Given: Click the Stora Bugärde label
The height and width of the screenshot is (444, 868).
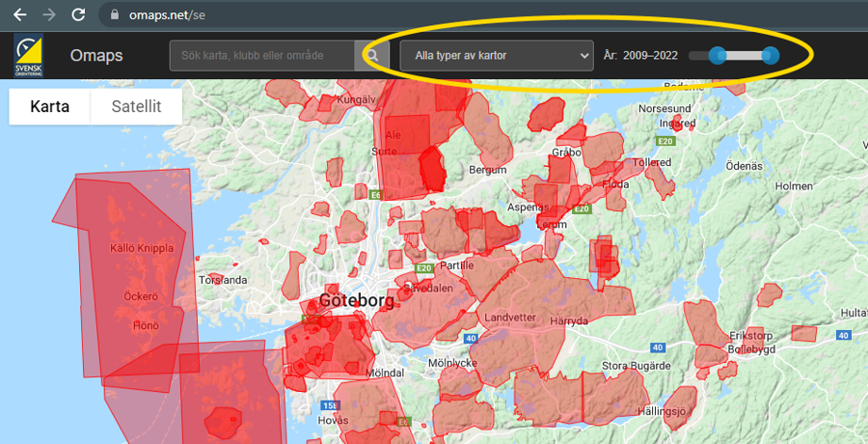Looking at the screenshot, I should pyautogui.click(x=637, y=366).
